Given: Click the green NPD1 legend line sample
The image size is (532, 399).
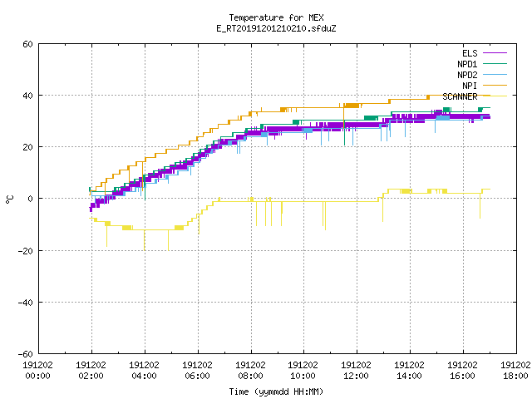Looking at the screenshot, I should (x=495, y=63).
